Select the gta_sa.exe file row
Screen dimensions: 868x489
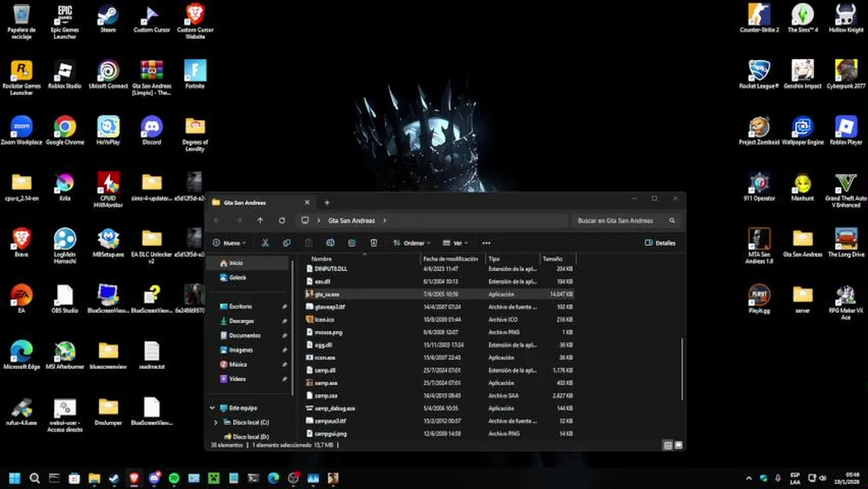[x=440, y=294]
